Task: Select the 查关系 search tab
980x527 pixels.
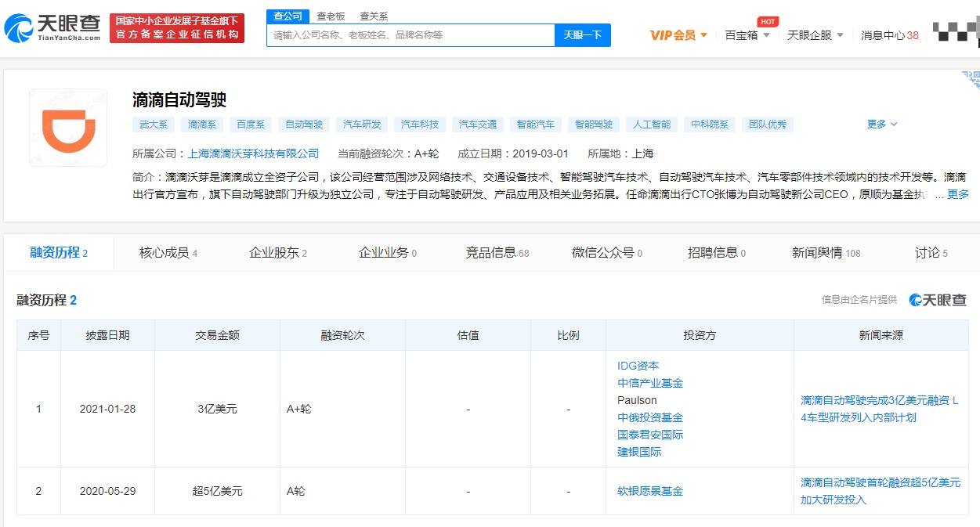Action: [x=374, y=16]
